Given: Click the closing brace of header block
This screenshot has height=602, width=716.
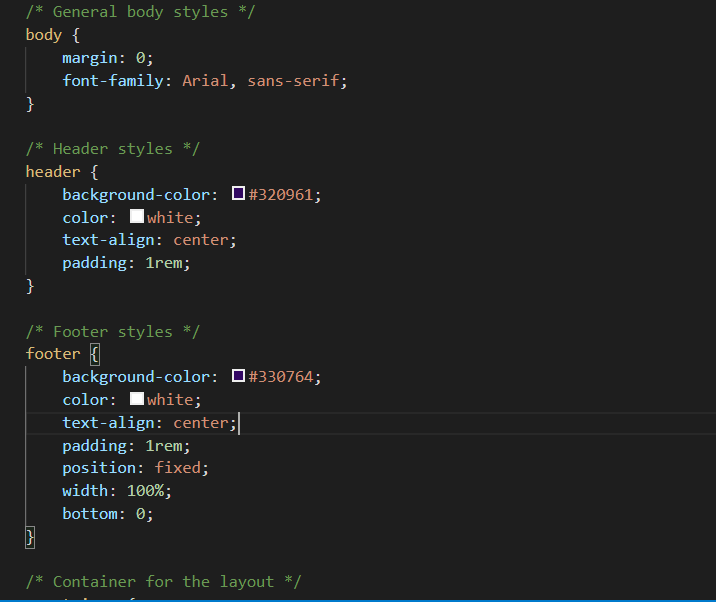Looking at the screenshot, I should (x=30, y=286).
